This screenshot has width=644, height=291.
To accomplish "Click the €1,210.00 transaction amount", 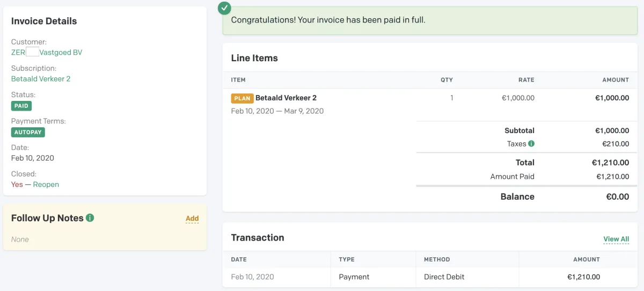I will tap(583, 277).
